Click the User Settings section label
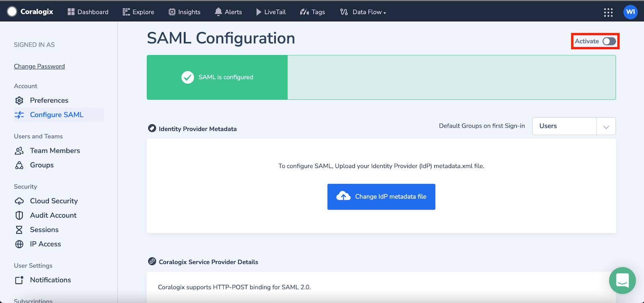 (33, 266)
